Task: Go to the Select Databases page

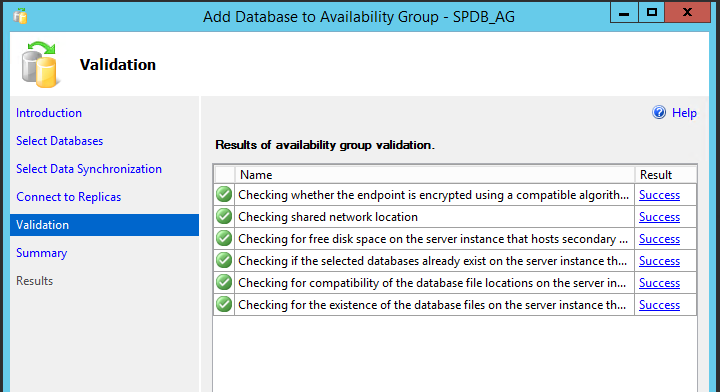Action: 59,141
